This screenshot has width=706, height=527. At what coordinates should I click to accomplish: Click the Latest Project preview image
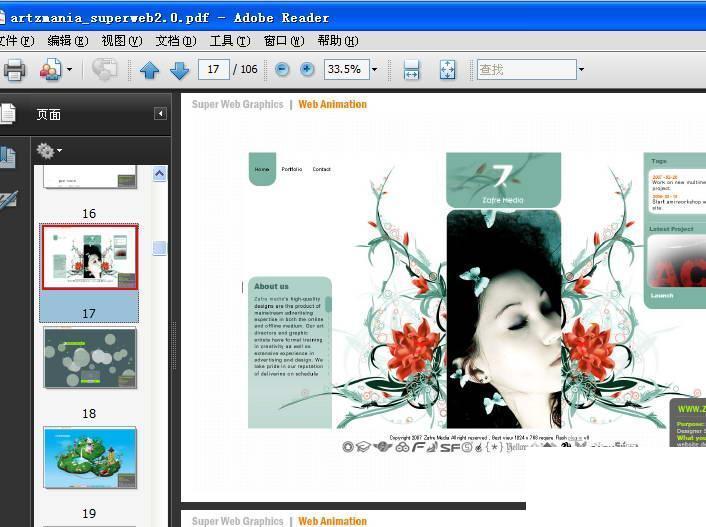pos(676,261)
